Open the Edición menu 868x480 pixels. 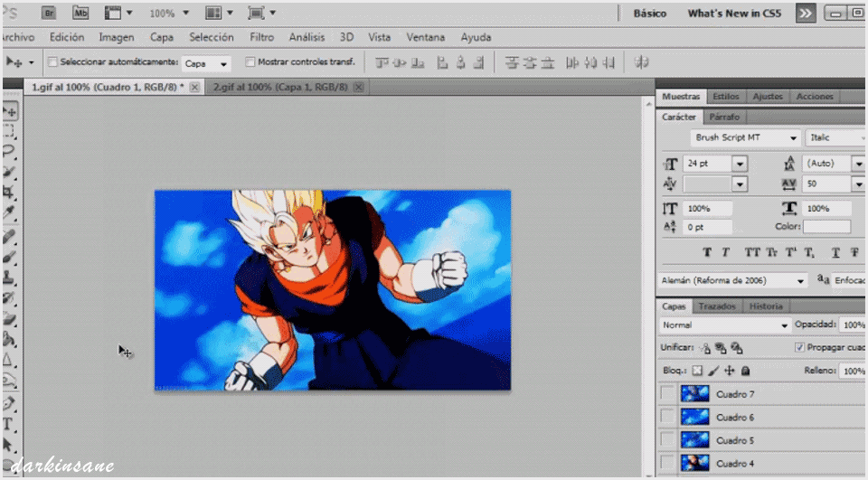tap(67, 37)
